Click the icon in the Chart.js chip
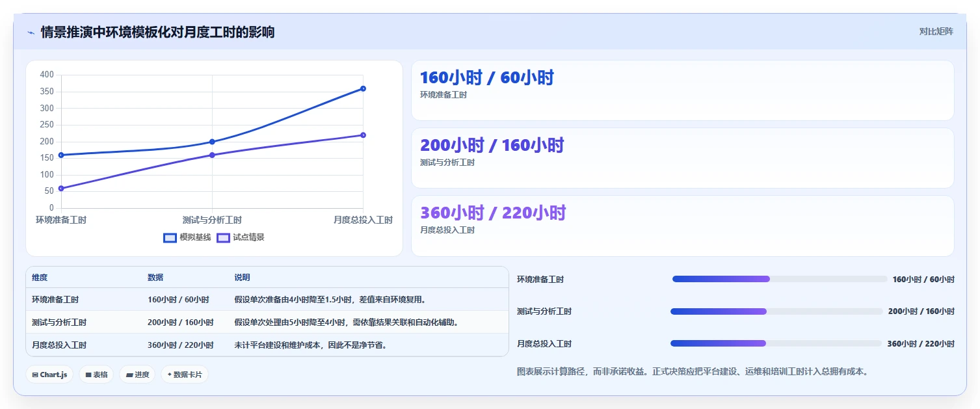 point(34,375)
